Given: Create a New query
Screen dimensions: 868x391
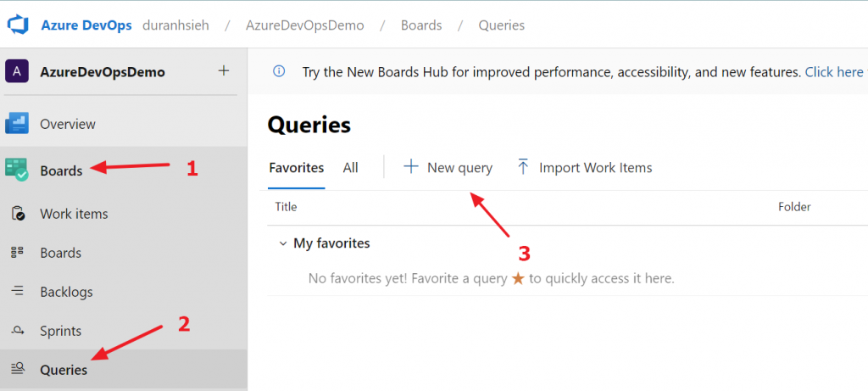Looking at the screenshot, I should (x=448, y=168).
